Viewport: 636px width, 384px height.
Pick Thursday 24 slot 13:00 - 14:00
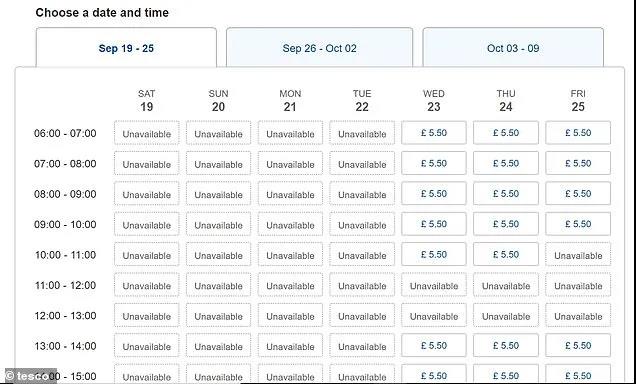point(506,345)
